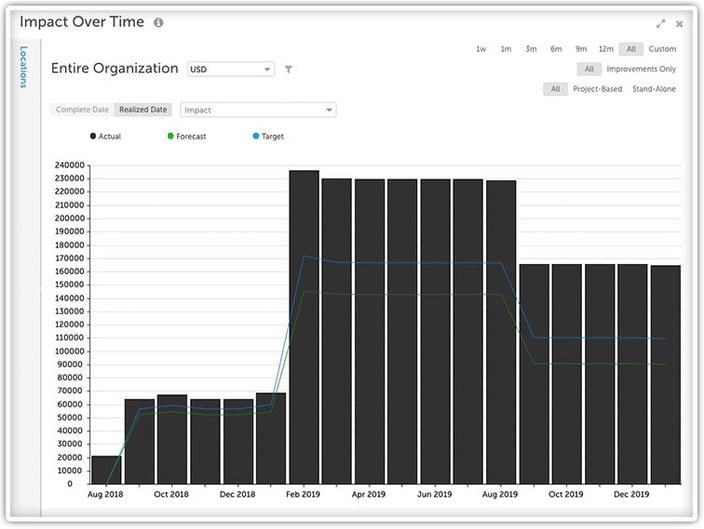The width and height of the screenshot is (704, 529).
Task: Select the 12m time range
Action: pos(606,49)
